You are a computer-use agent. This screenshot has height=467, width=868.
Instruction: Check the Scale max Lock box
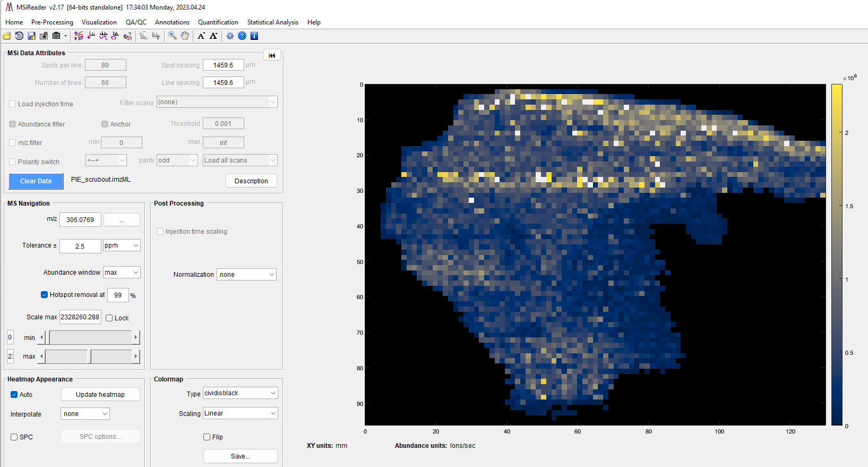coord(109,318)
